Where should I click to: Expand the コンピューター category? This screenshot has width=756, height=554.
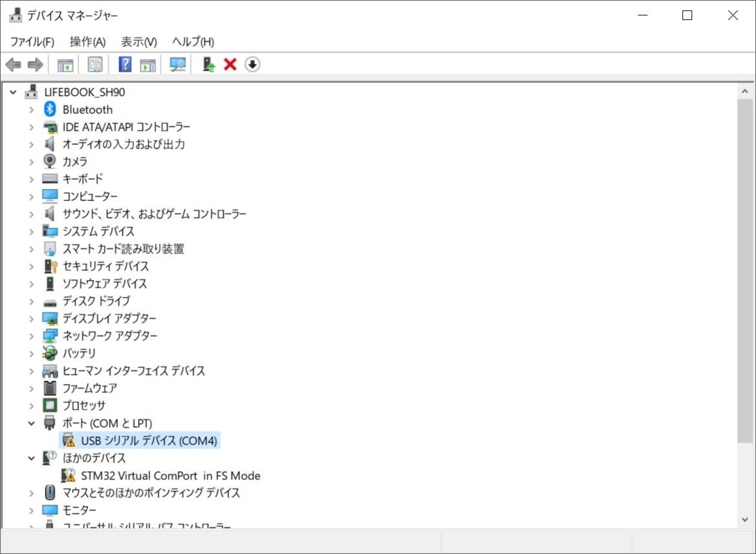click(31, 196)
